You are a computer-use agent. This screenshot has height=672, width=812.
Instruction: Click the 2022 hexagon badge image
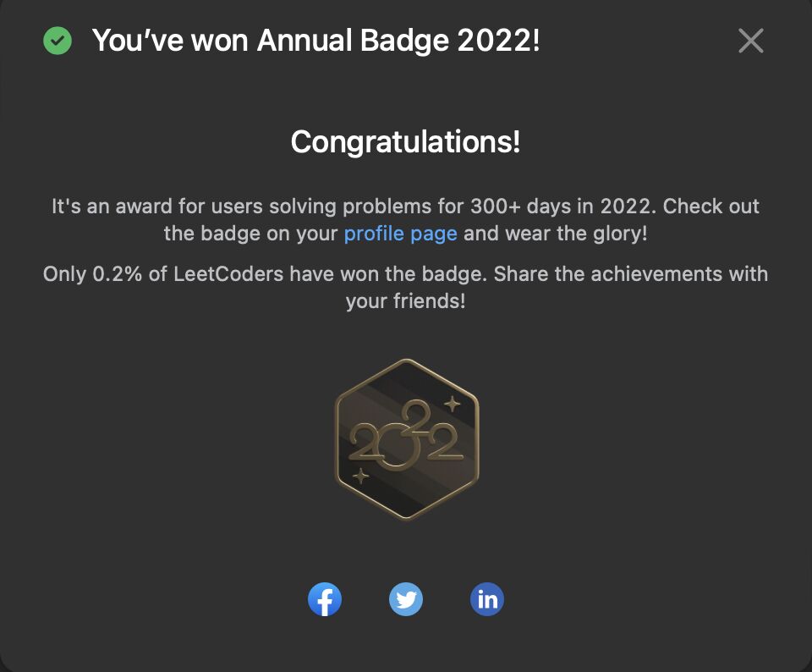pos(407,439)
